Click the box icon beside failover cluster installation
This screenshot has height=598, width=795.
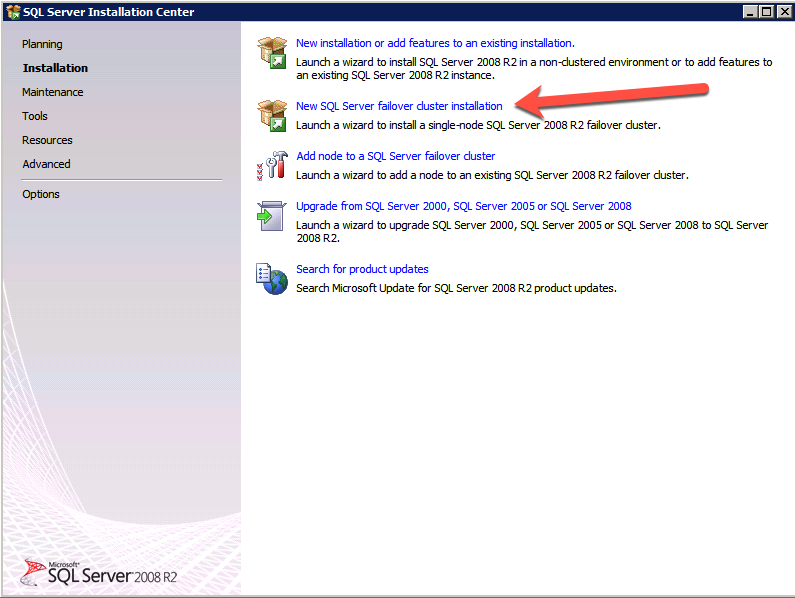pos(272,116)
